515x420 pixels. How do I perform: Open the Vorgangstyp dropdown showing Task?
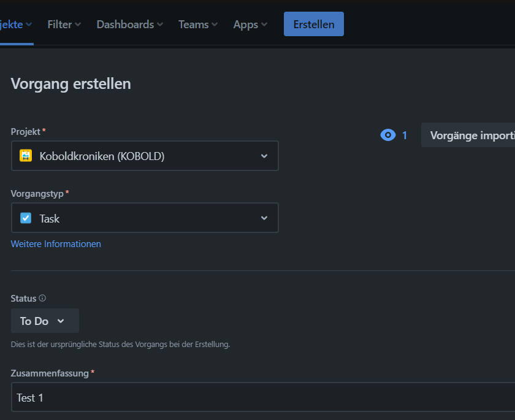click(x=145, y=218)
